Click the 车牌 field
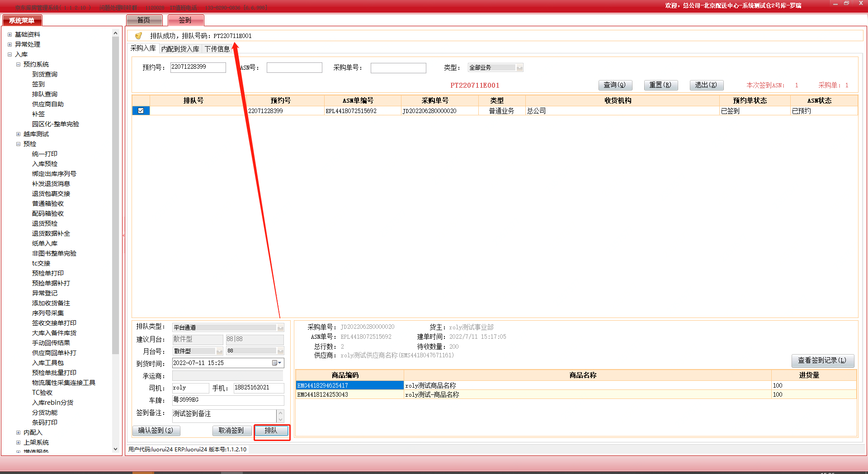This screenshot has height=474, width=868. (228, 400)
